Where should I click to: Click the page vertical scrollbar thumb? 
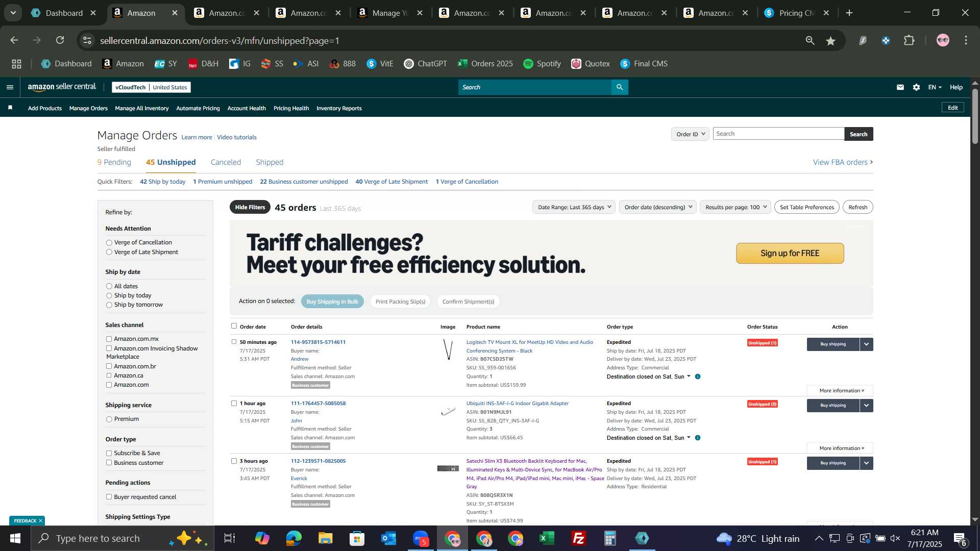pos(975,115)
